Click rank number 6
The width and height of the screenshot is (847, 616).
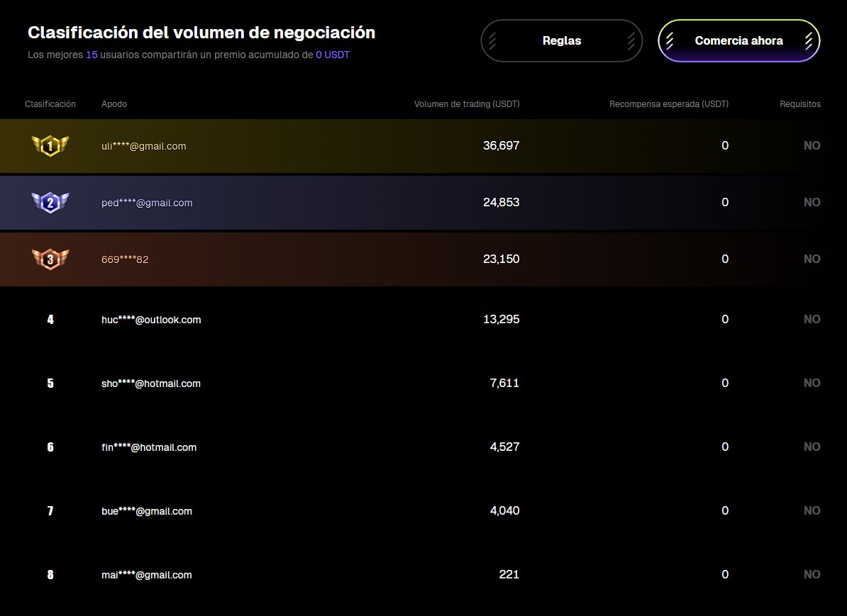[x=50, y=447]
